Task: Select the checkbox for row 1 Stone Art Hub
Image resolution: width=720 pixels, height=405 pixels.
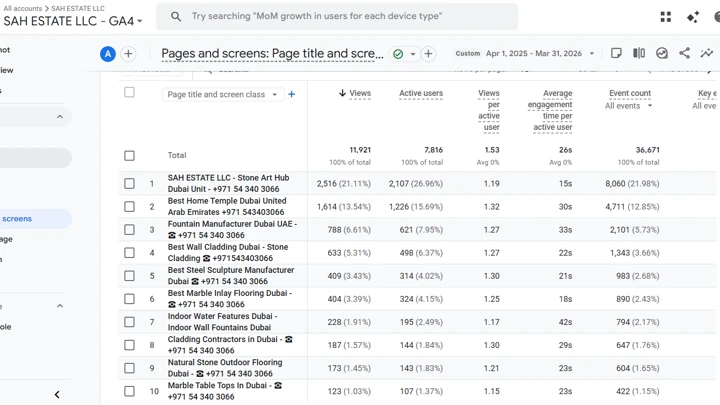Action: [129, 184]
